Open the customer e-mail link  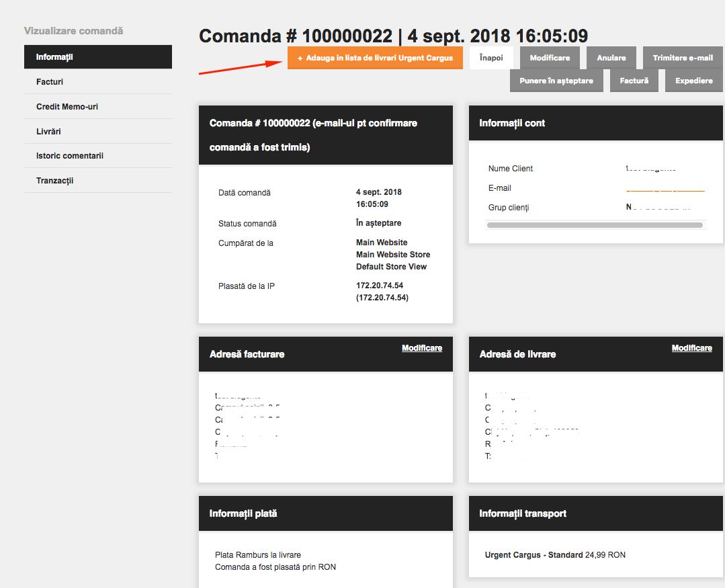click(x=665, y=189)
